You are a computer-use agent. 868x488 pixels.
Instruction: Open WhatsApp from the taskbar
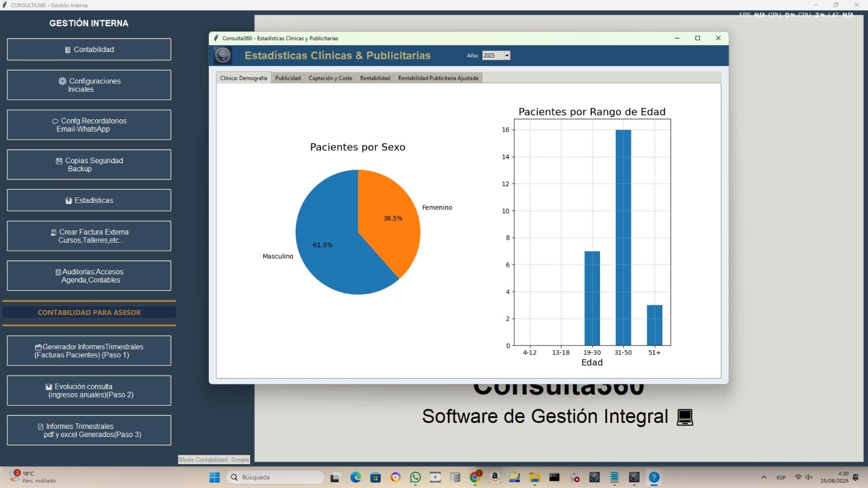416,477
